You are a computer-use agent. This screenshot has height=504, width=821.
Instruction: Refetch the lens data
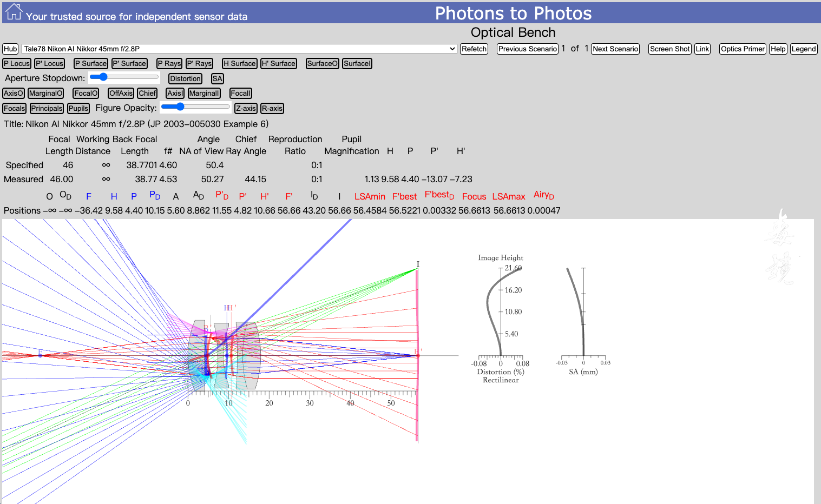[474, 49]
